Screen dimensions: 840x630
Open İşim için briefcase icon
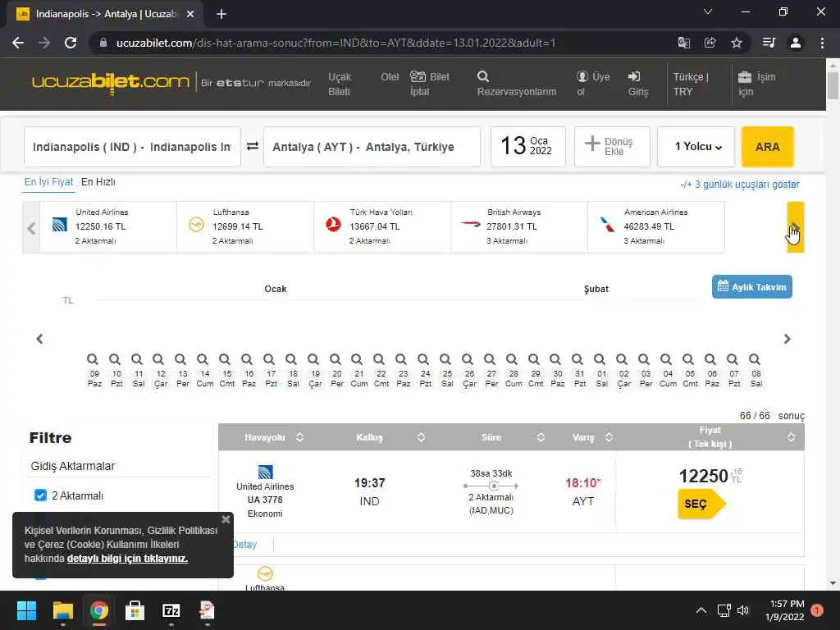745,76
